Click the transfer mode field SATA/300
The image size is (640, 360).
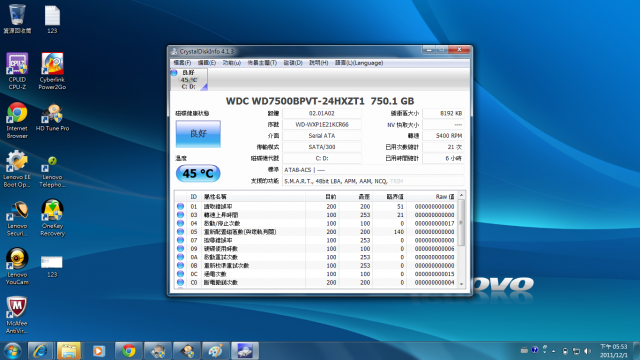pos(322,147)
